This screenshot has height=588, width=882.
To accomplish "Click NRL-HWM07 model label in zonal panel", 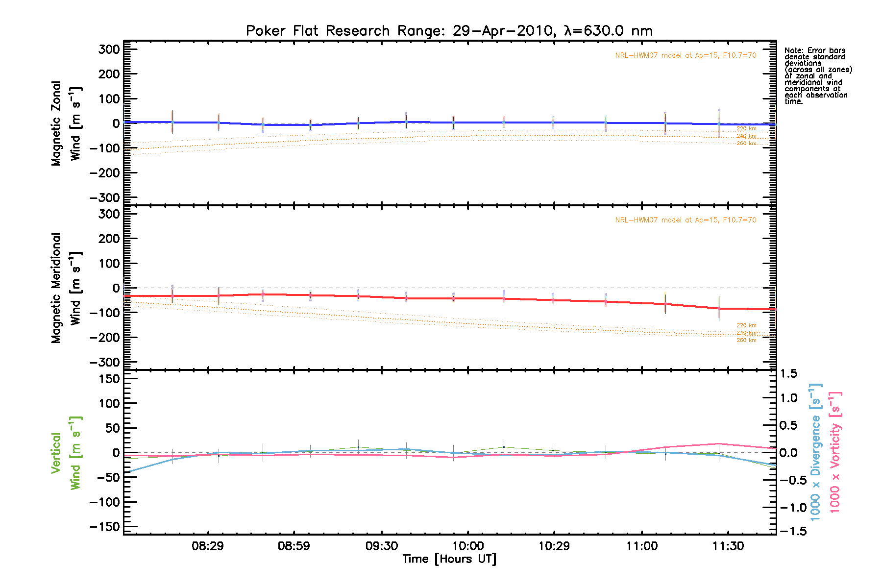I will pos(686,55).
